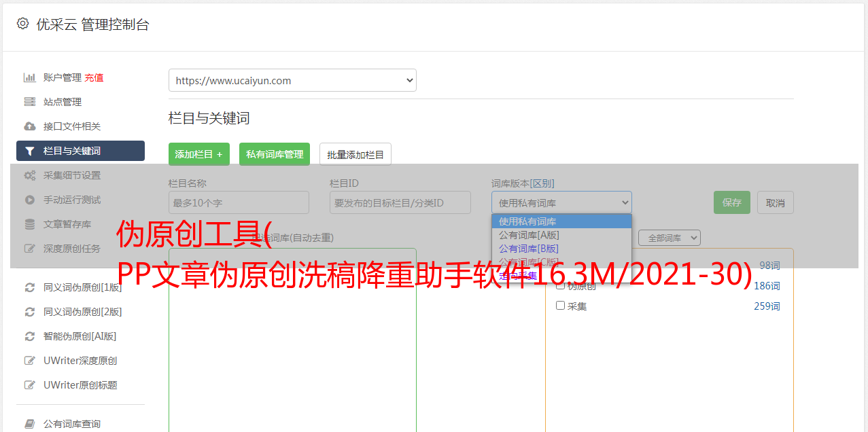Tick the 采集 keyword library checkbox
This screenshot has height=432, width=868.
point(561,306)
